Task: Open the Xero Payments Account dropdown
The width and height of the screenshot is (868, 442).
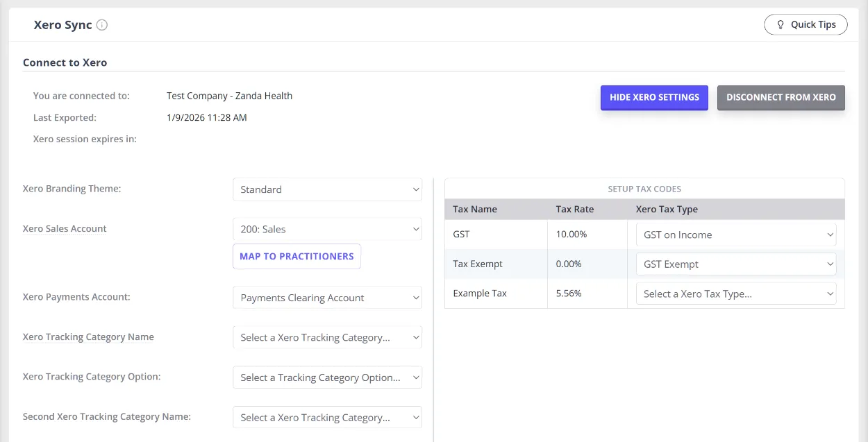Action: coord(327,298)
